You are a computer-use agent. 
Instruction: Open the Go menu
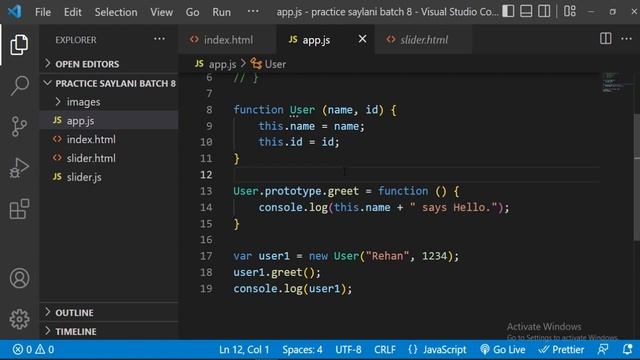(192, 12)
